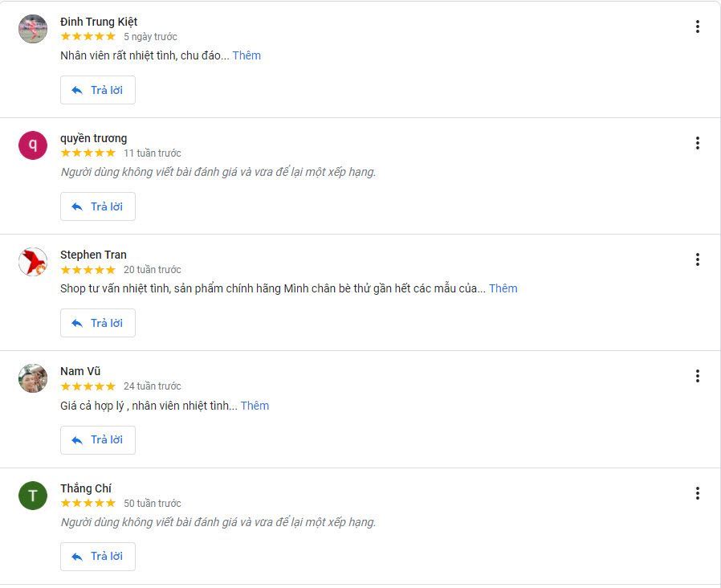Open three-dot menu on quyền trương's review
Image resolution: width=721 pixels, height=588 pixels.
(697, 143)
